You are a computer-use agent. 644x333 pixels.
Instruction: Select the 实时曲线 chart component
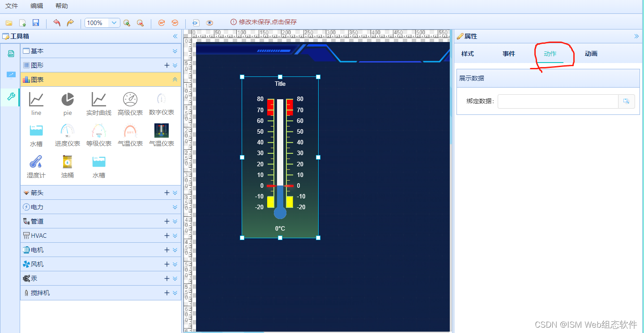point(99,104)
